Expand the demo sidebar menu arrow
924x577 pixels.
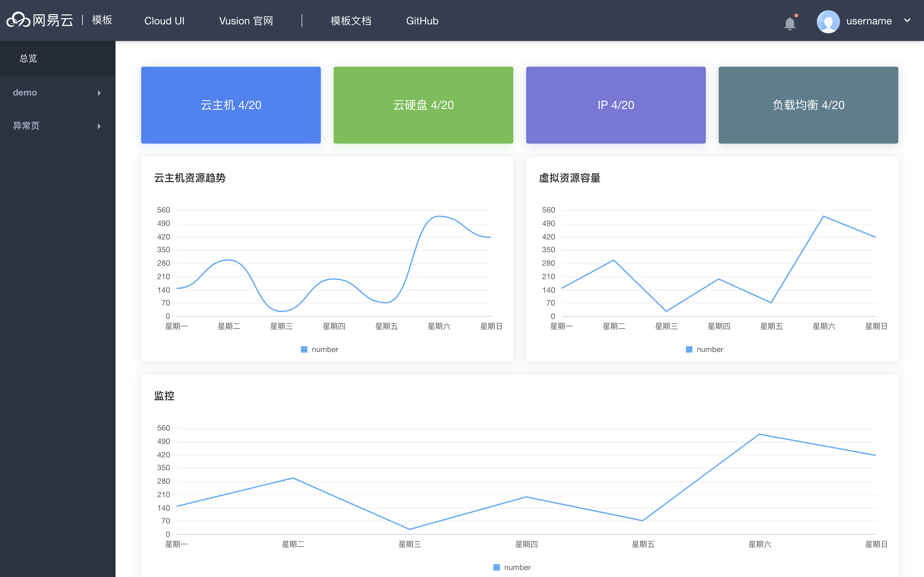(x=99, y=93)
